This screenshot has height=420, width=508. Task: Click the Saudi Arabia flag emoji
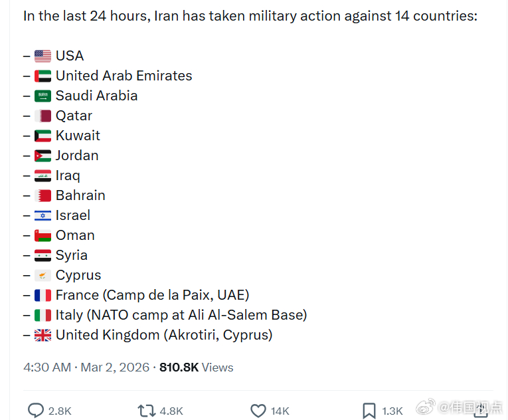[x=42, y=96]
